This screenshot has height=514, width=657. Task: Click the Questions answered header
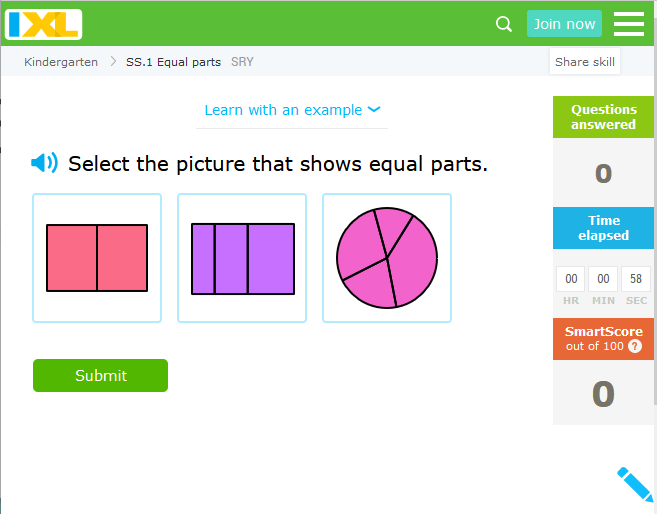click(603, 117)
